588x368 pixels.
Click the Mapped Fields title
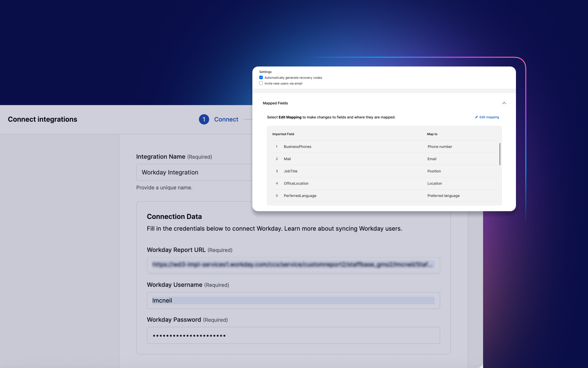point(275,103)
